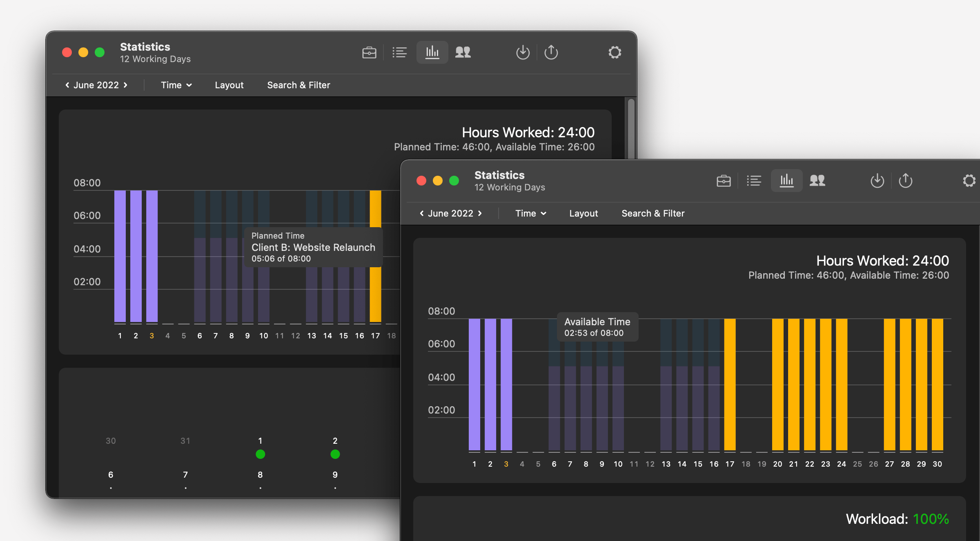Screen dimensions: 980x541
Task: Click the orange bar for day 24 in front chart
Action: pyautogui.click(x=842, y=385)
